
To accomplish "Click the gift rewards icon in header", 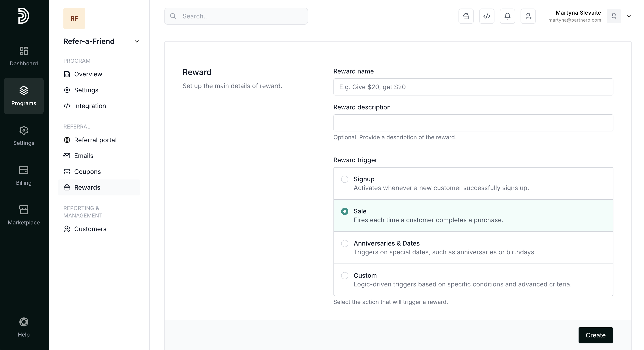I will pyautogui.click(x=466, y=16).
